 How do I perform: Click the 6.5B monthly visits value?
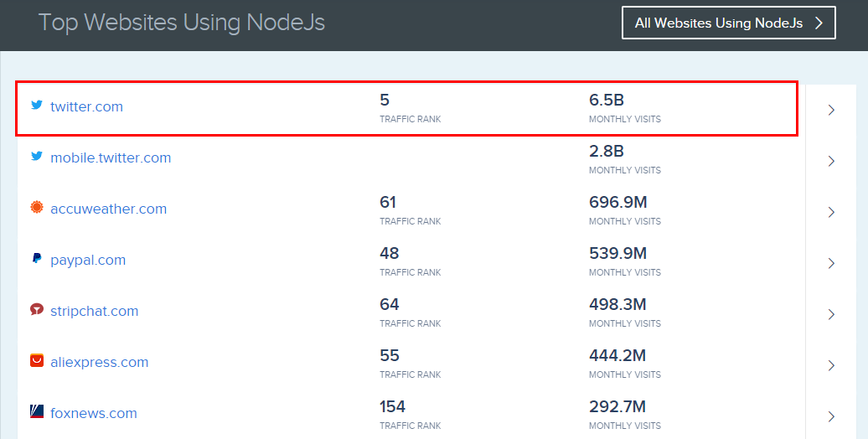click(606, 101)
